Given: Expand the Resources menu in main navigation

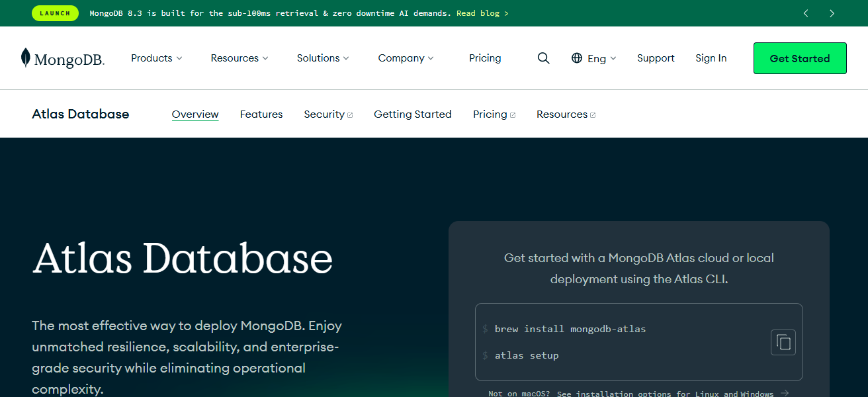Looking at the screenshot, I should click(x=239, y=58).
